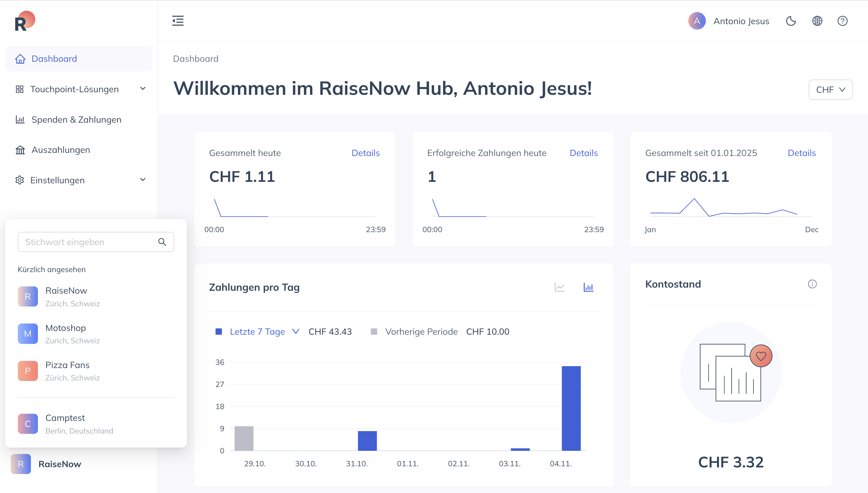Open Details for Gesammelt seit 01.01.2025
This screenshot has width=868, height=493.
[x=802, y=153]
